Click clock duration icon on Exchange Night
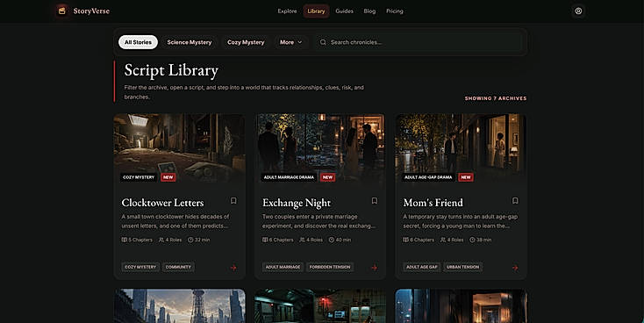The height and width of the screenshot is (323, 644). tap(332, 240)
